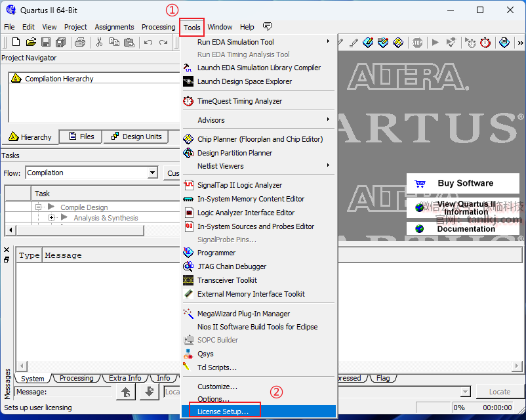The width and height of the screenshot is (526, 420).
Task: Click the red stopwatch toolbar icon
Action: [x=485, y=43]
